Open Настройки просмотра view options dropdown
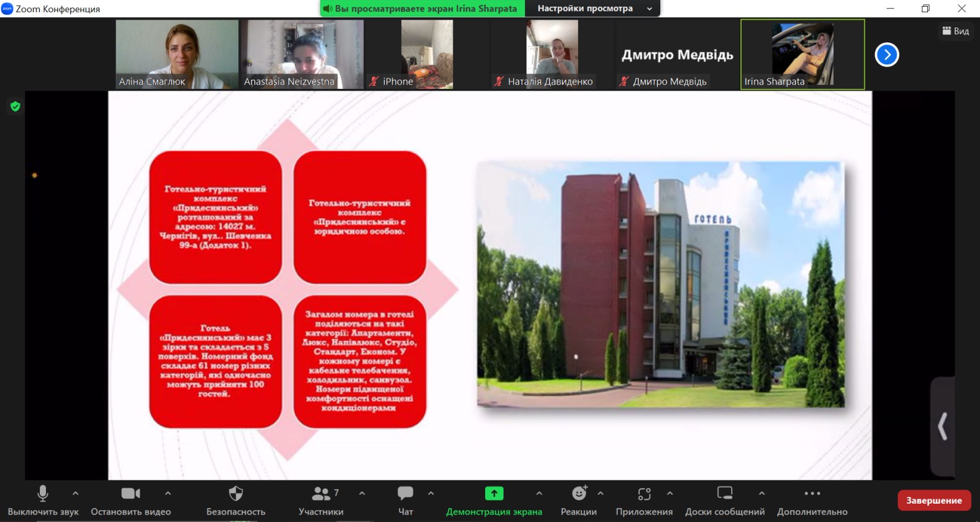This screenshot has height=522, width=980. 594,9
